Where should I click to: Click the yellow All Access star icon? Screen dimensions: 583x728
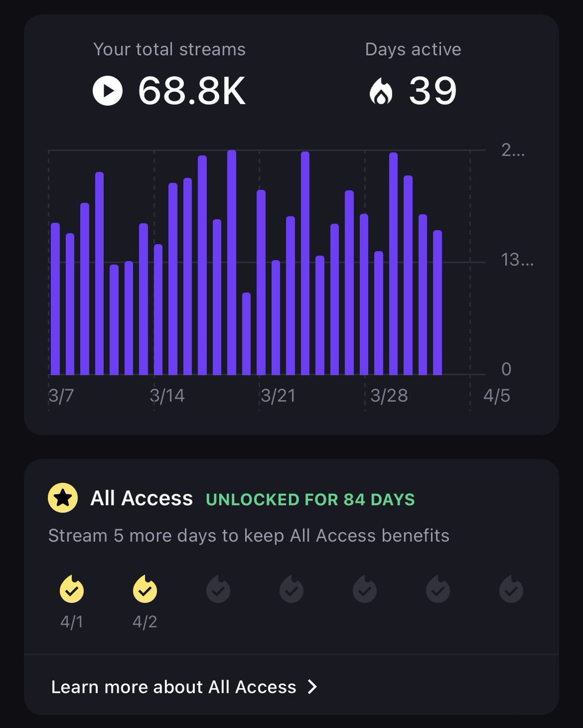pos(62,499)
